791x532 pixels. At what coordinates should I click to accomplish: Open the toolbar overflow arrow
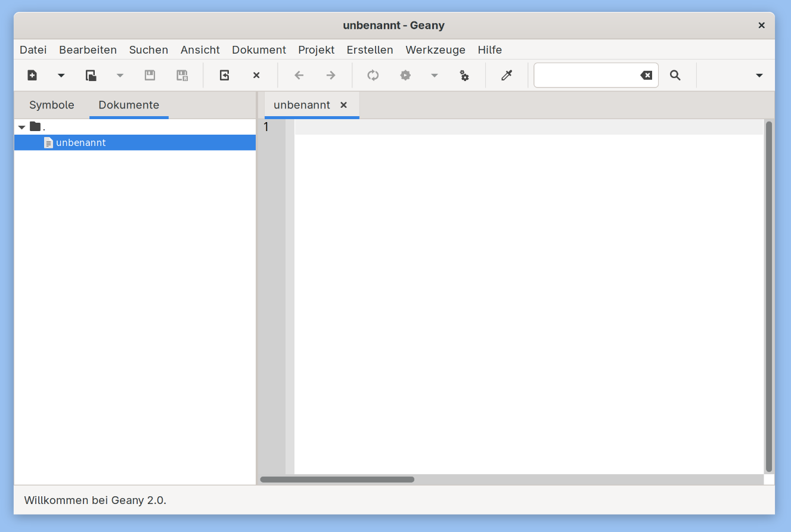(x=759, y=75)
